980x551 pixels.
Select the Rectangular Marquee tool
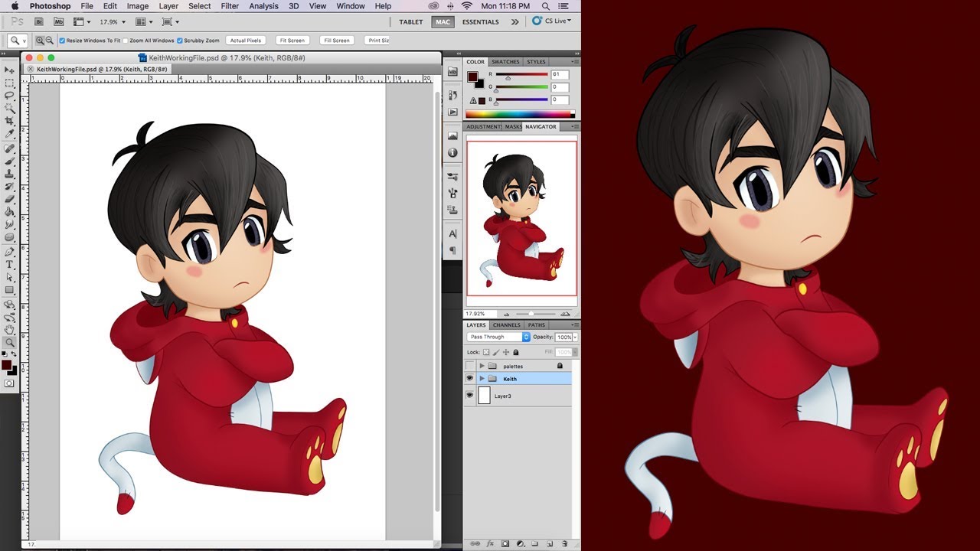[x=10, y=83]
